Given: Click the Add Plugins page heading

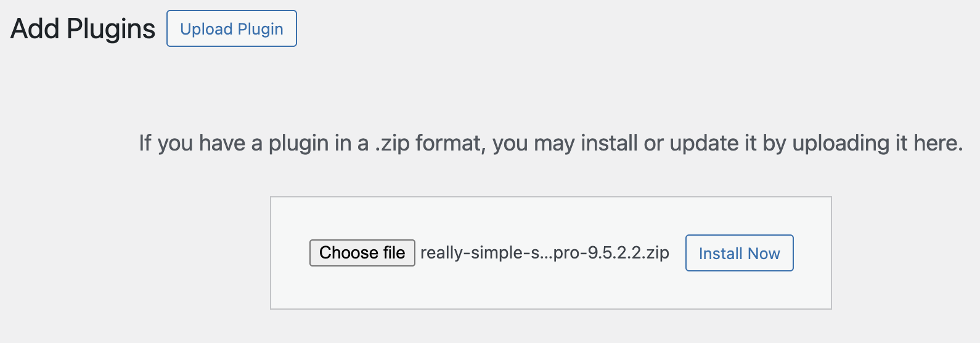Looking at the screenshot, I should (83, 29).
